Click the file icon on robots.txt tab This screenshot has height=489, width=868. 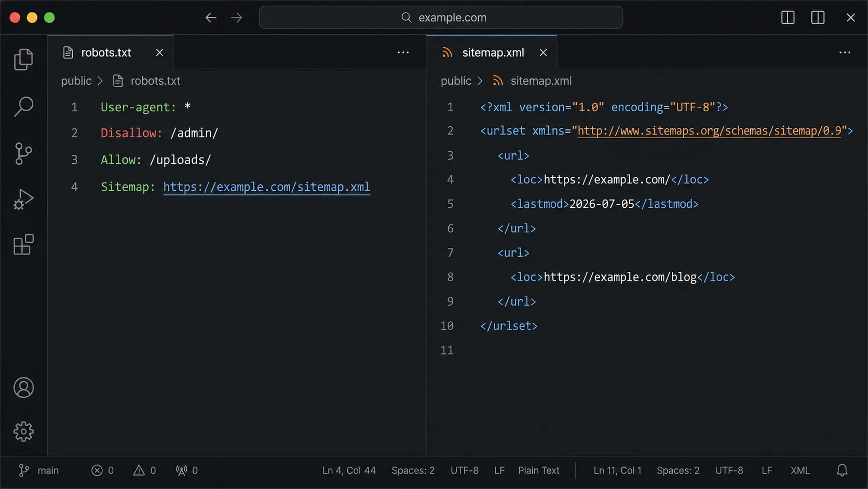(68, 52)
